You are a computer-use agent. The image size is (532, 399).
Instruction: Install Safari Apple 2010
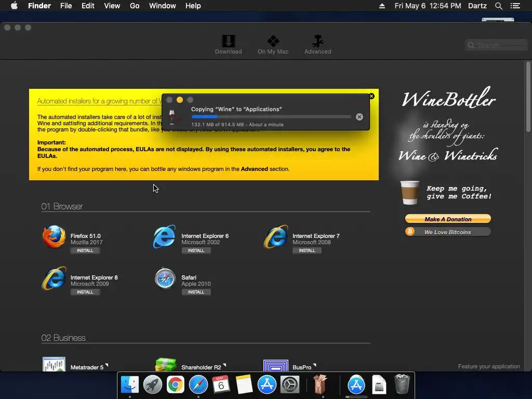point(196,292)
